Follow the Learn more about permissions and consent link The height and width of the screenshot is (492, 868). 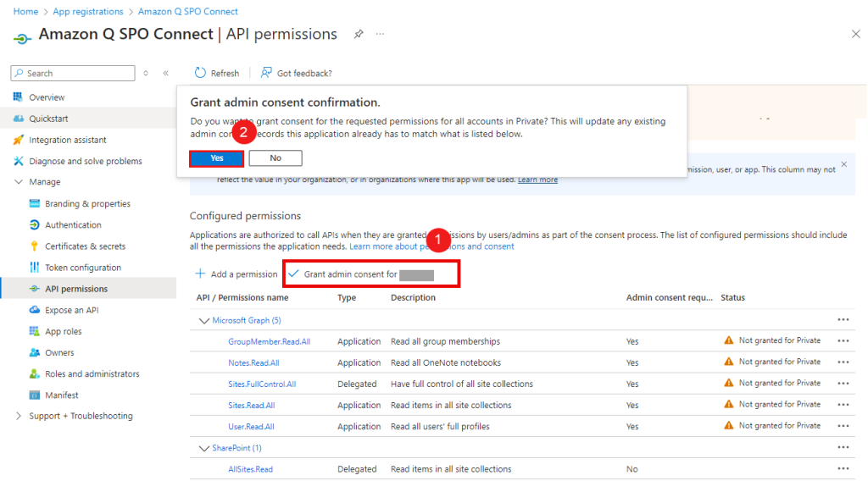pos(431,246)
